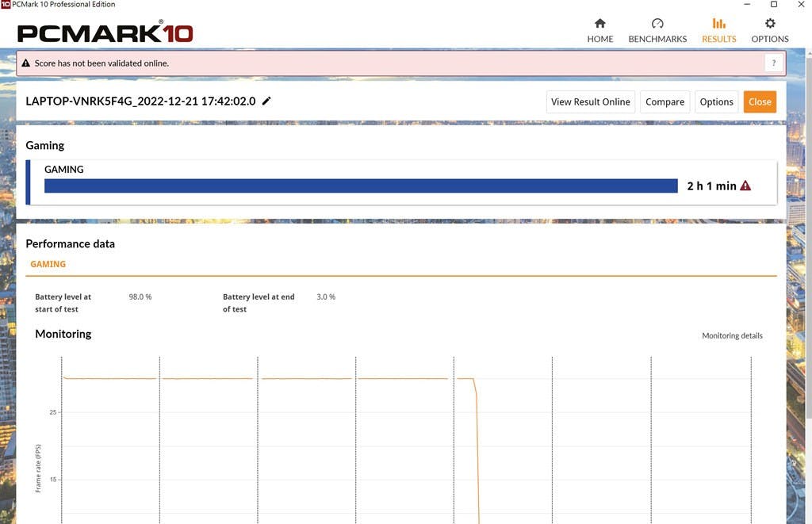Click the 98.0 % battery start value
The image size is (812, 524).
coord(140,296)
